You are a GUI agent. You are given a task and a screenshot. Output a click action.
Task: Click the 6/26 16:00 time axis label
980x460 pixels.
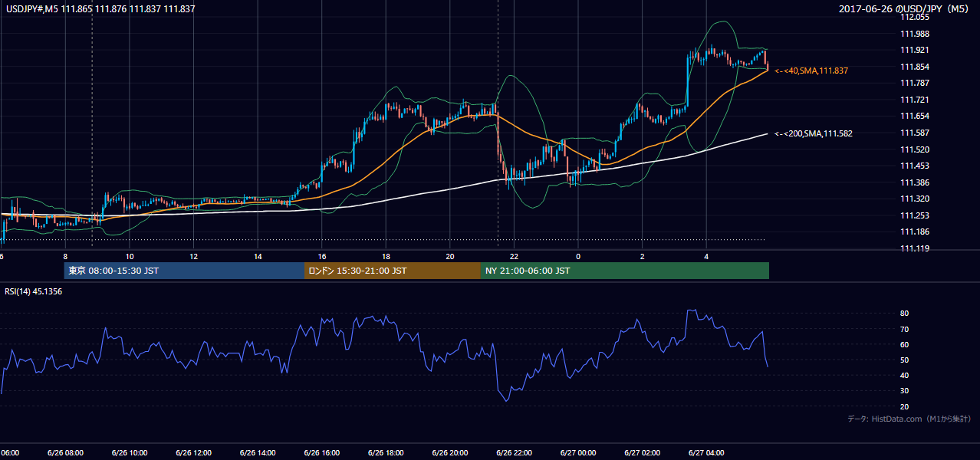click(321, 453)
